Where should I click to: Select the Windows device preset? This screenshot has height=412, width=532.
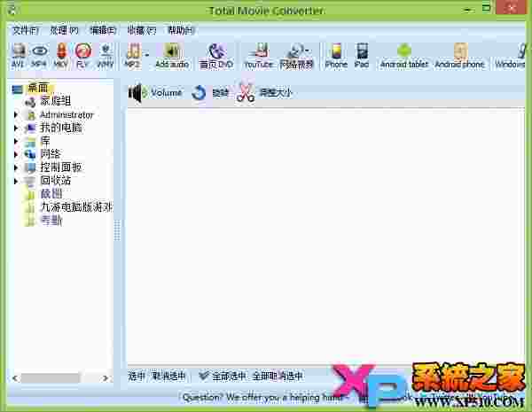coord(510,56)
